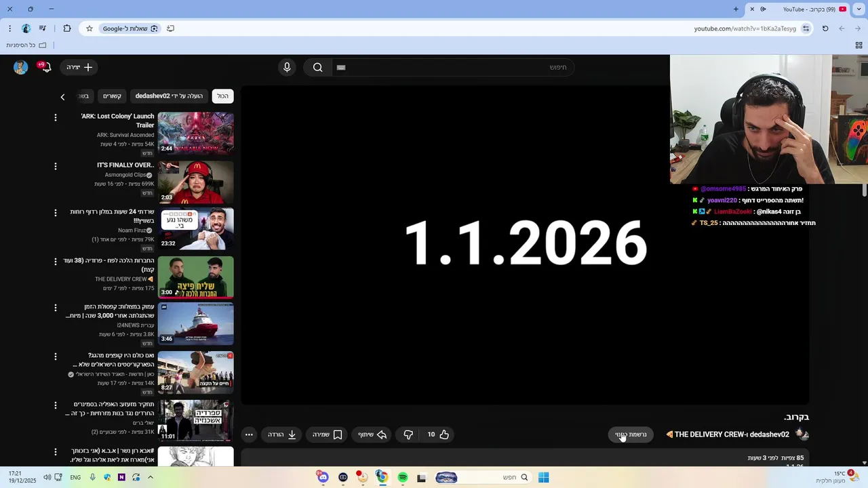Click the Chrome profile avatar
This screenshot has height=488, width=868.
26,28
